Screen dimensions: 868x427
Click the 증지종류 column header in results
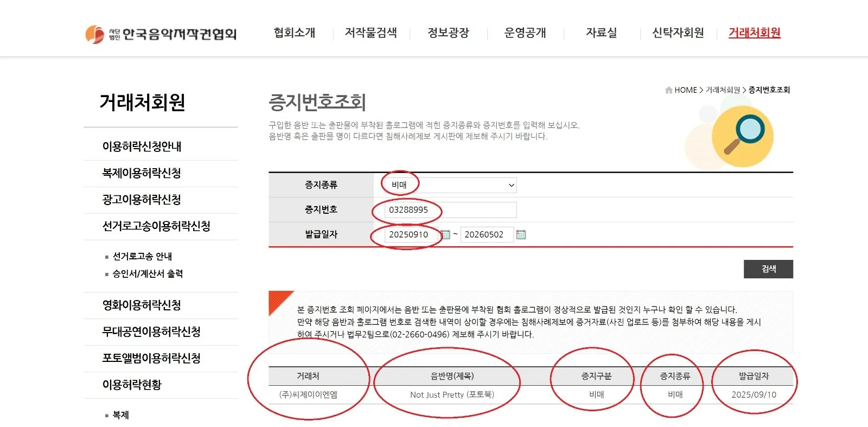coord(675,376)
